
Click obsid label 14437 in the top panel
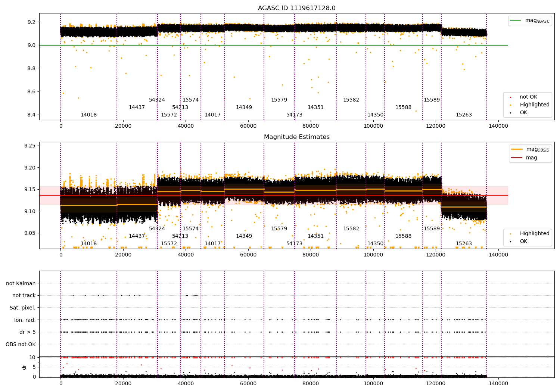pyautogui.click(x=137, y=108)
